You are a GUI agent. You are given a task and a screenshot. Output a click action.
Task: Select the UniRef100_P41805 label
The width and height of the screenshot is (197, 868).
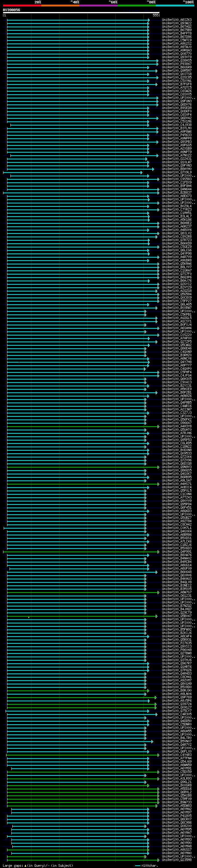coord(177,815)
